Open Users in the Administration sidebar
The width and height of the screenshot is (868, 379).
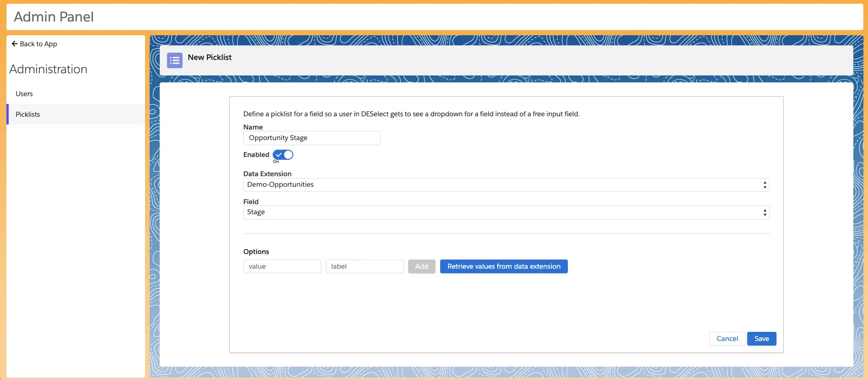point(24,94)
